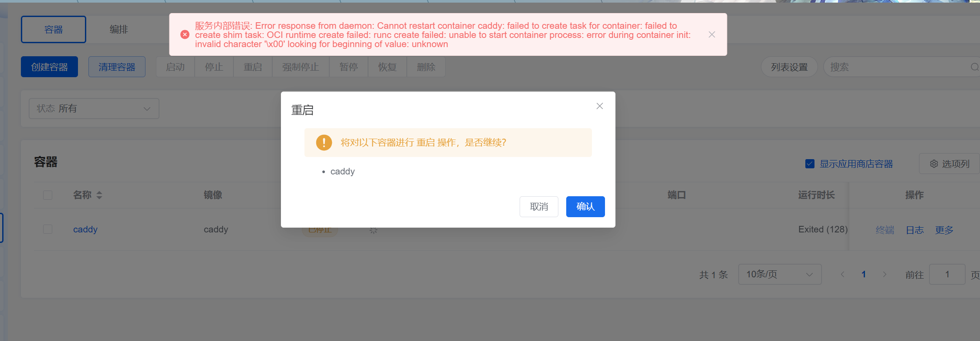980x341 pixels.
Task: Click the container search input field
Action: coord(897,67)
